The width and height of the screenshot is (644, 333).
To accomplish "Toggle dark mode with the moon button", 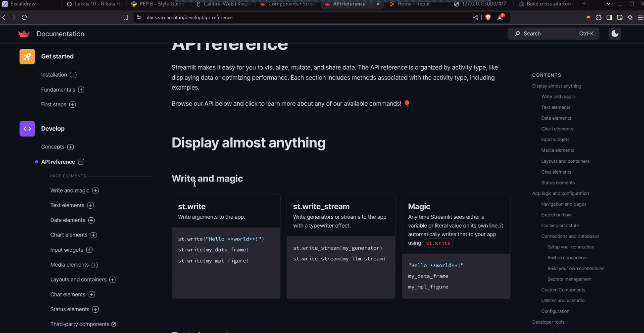I will [615, 34].
